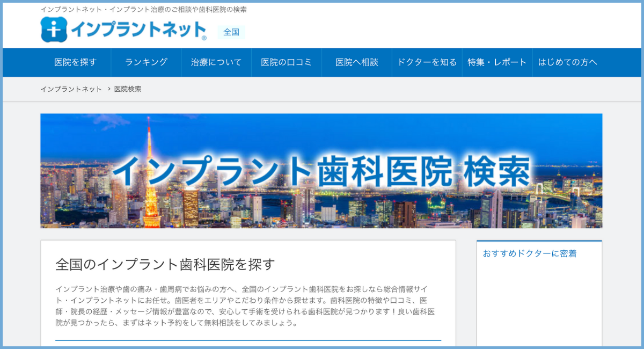Select the はじめての方へ nav item

click(568, 62)
